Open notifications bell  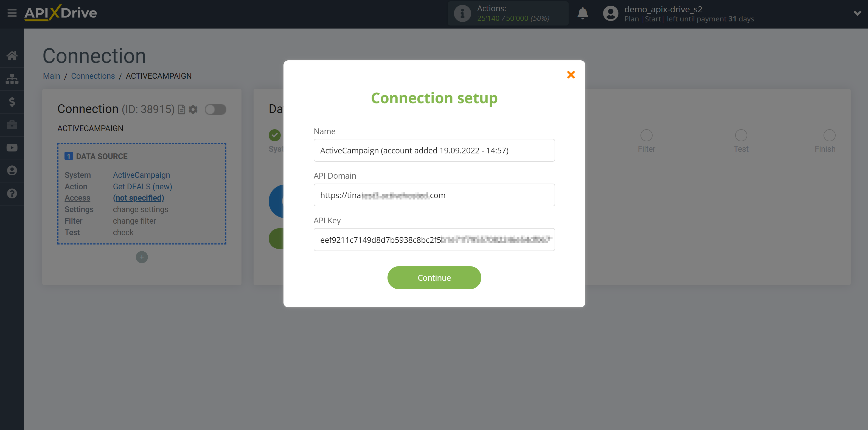tap(583, 13)
